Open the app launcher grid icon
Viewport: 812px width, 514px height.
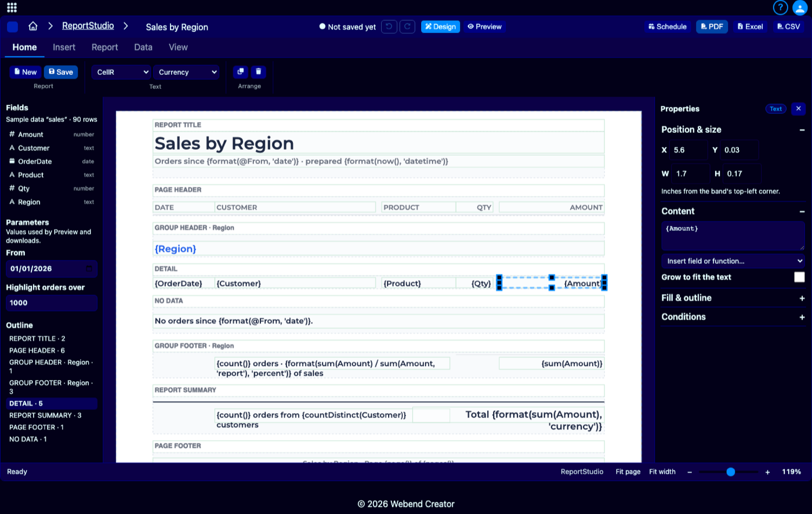(12, 8)
